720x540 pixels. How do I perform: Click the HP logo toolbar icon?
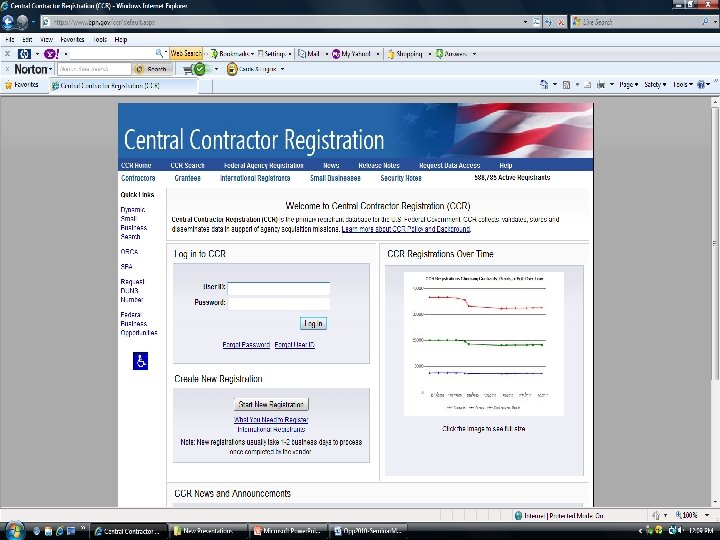click(24, 54)
